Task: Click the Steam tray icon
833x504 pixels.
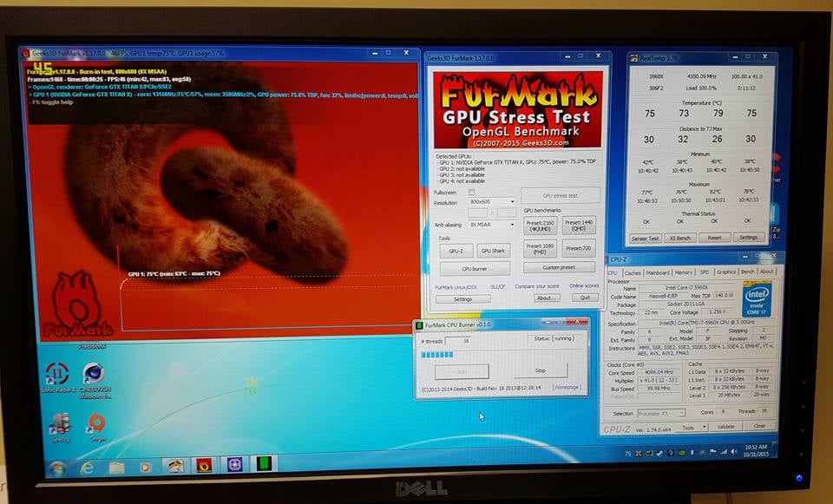Action: [x=659, y=454]
